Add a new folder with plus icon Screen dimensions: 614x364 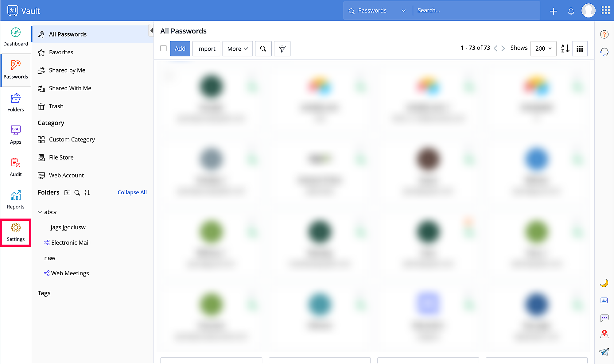[x=67, y=193]
